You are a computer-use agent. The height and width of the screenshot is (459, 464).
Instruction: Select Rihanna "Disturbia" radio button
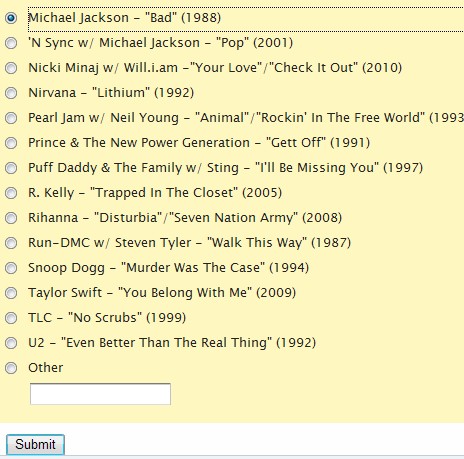[11, 218]
